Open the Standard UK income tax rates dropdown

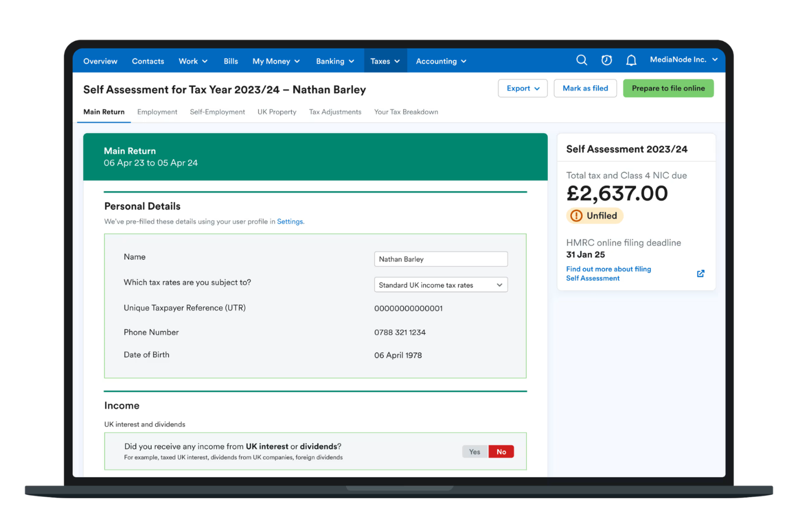(x=441, y=285)
